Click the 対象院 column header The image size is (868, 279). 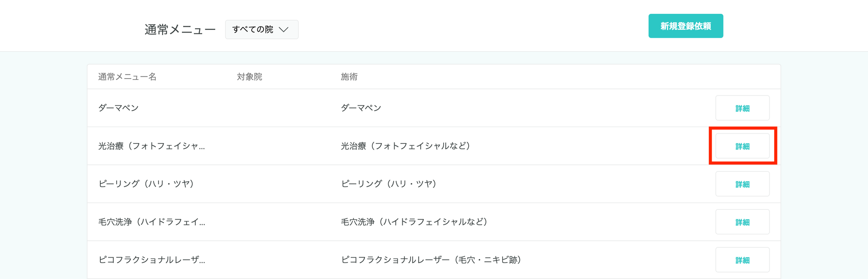(x=250, y=77)
